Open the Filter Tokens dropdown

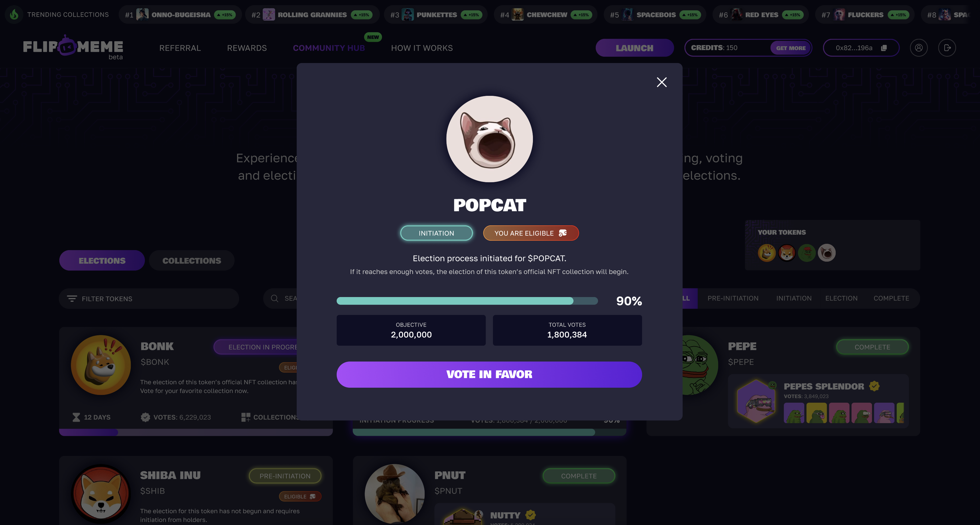(x=149, y=299)
